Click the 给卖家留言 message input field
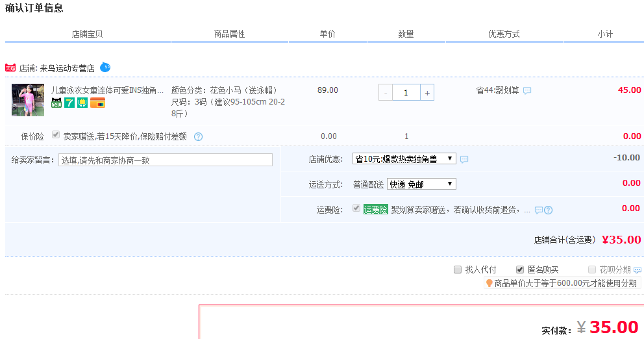644x339 pixels. [166, 160]
